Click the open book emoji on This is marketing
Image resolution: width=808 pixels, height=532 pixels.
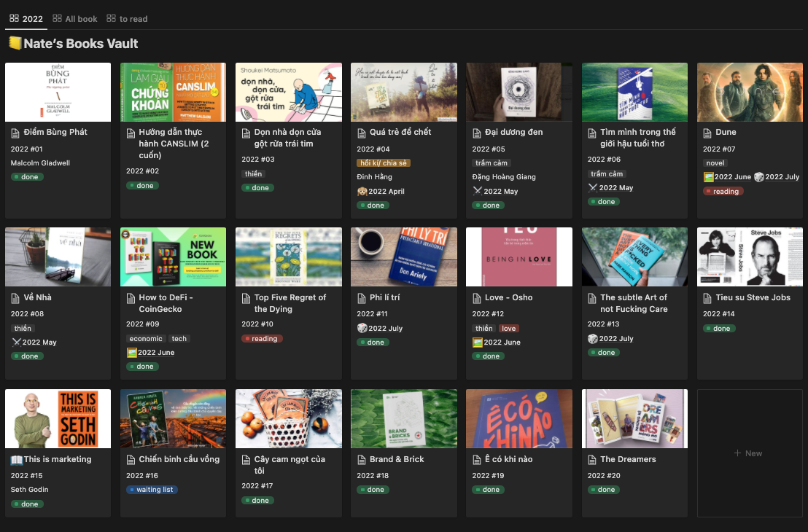click(17, 460)
